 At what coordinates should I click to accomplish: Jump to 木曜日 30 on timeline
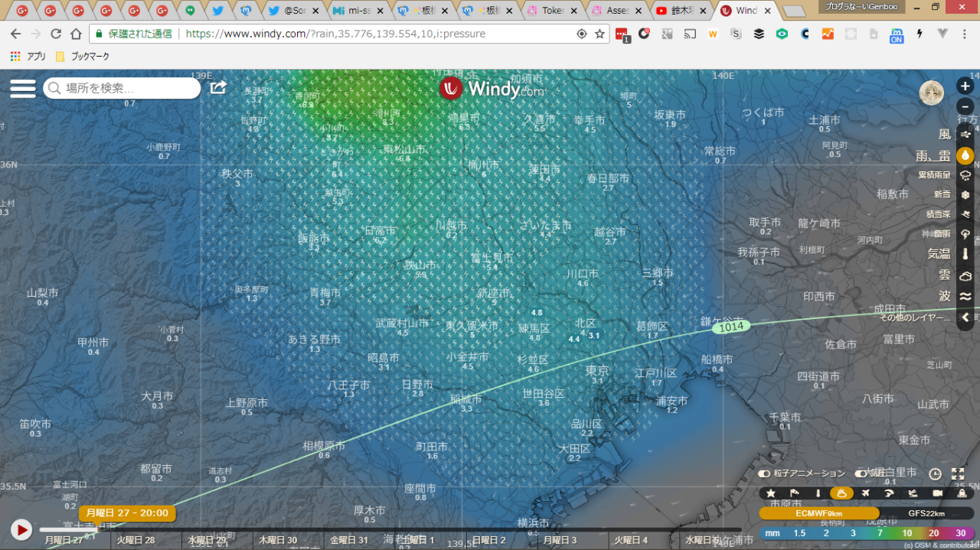tap(277, 540)
